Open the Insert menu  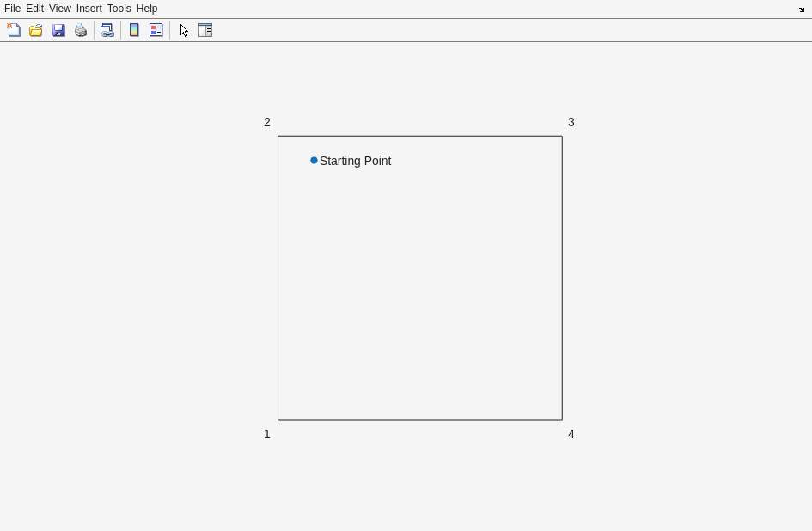click(x=89, y=9)
